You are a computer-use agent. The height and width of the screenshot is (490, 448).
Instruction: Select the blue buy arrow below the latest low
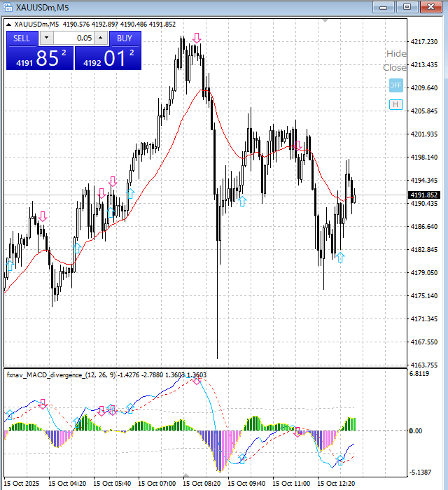pos(340,257)
